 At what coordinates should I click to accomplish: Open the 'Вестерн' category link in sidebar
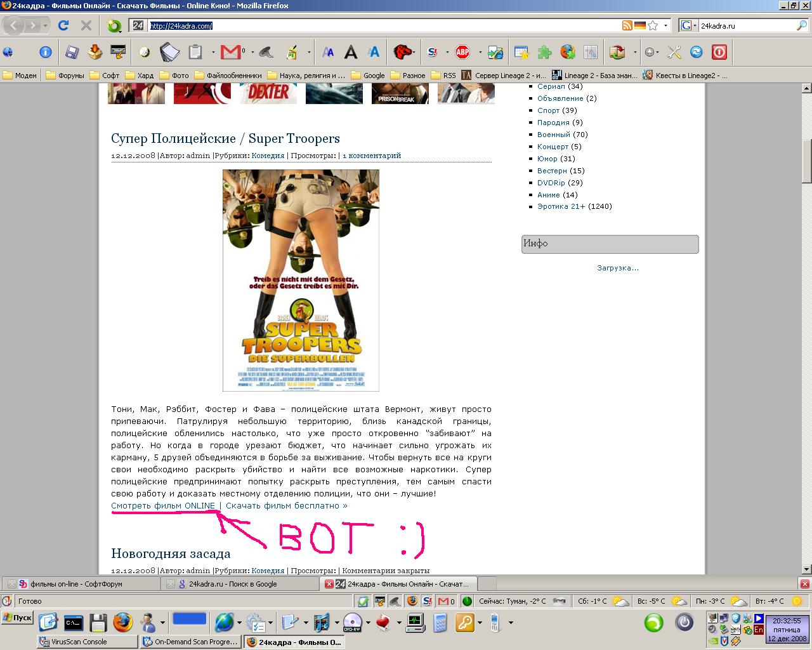(x=552, y=171)
